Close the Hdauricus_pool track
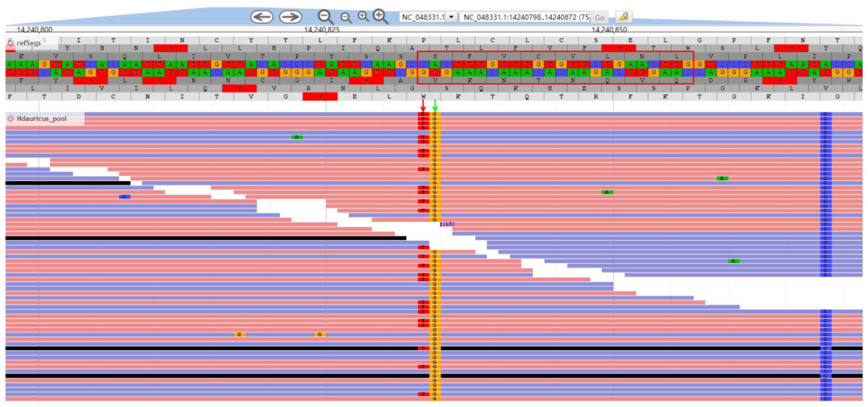The image size is (868, 407). click(x=11, y=118)
